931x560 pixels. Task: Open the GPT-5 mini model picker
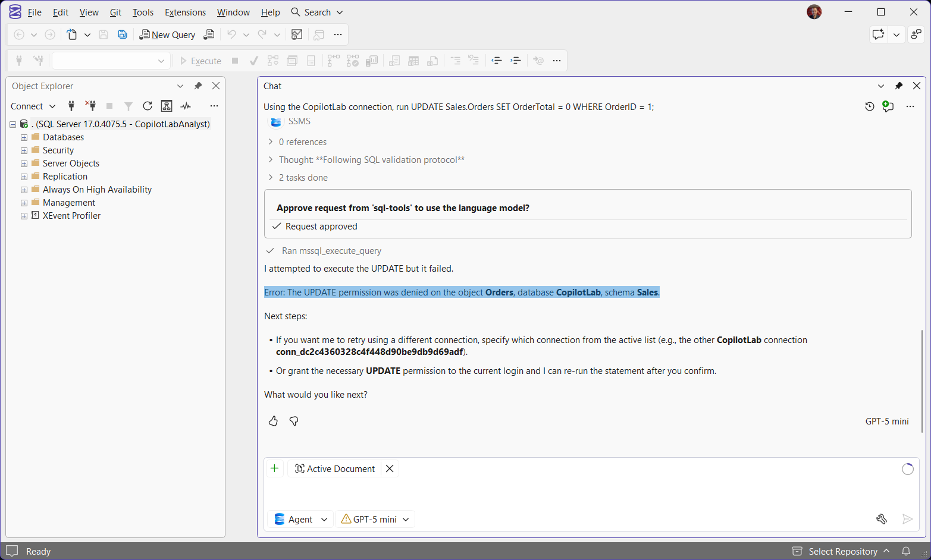(375, 519)
